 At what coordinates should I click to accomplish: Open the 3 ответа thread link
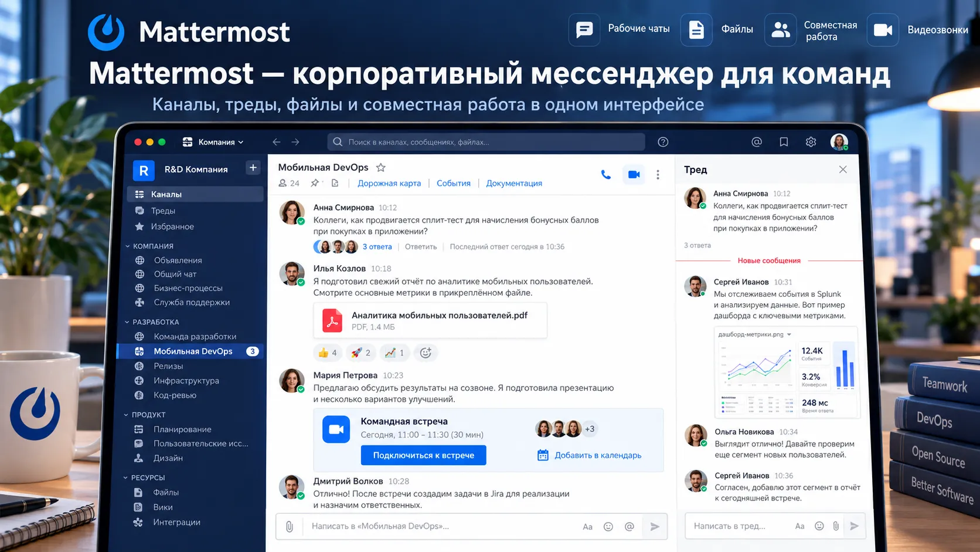pyautogui.click(x=377, y=247)
